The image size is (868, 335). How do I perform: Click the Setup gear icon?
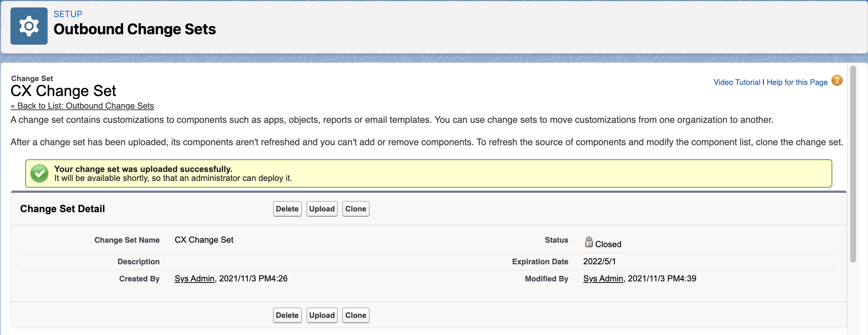coord(29,26)
